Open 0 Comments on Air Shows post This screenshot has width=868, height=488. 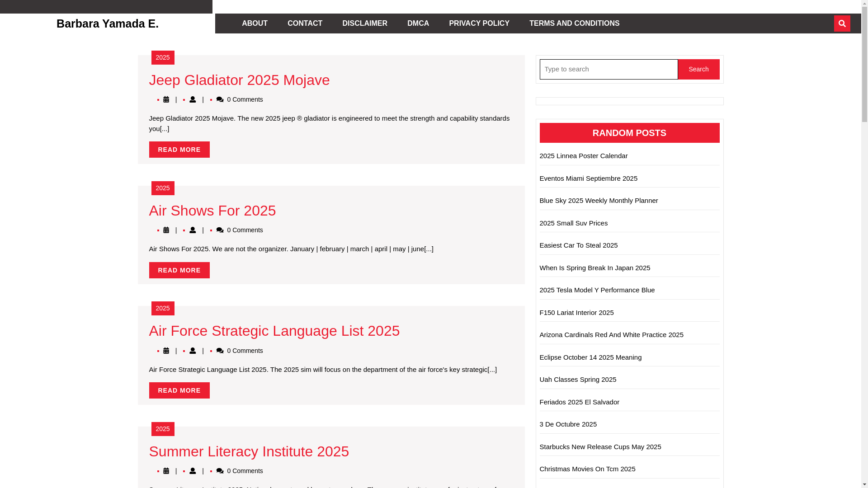click(245, 230)
